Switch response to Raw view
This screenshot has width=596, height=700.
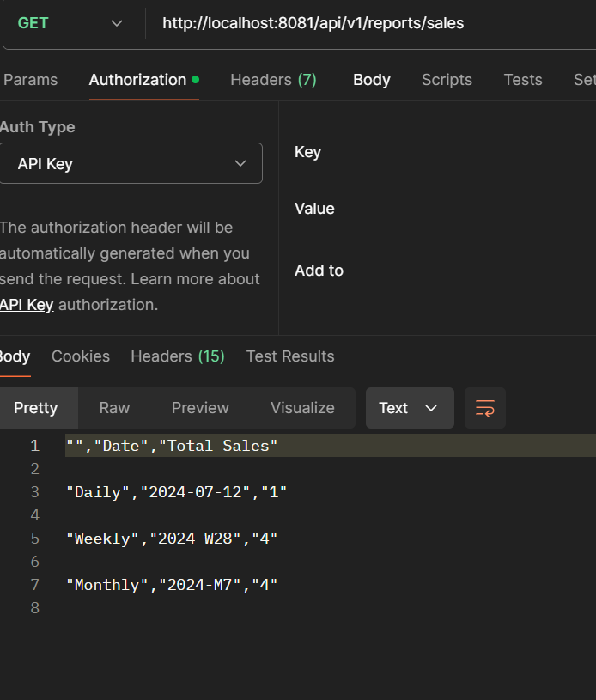[x=114, y=408]
